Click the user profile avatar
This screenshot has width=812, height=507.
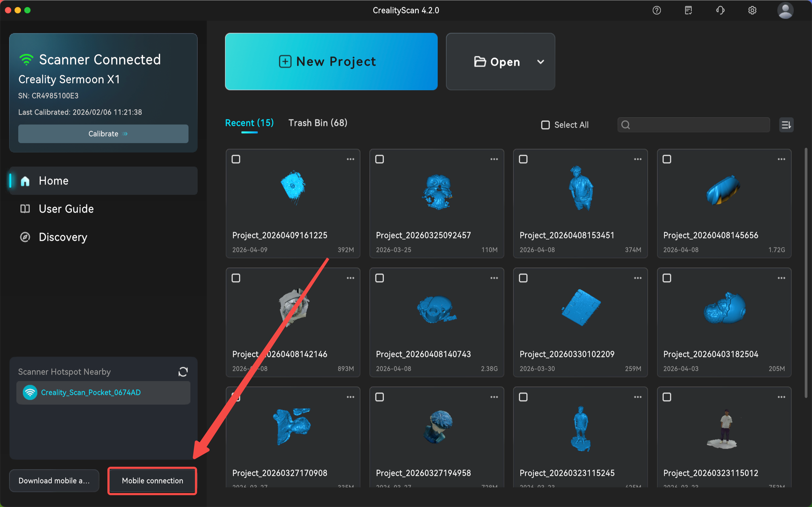click(785, 10)
